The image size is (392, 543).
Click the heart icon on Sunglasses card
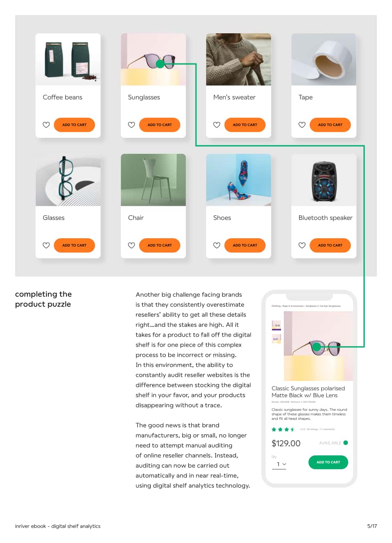coord(131,125)
